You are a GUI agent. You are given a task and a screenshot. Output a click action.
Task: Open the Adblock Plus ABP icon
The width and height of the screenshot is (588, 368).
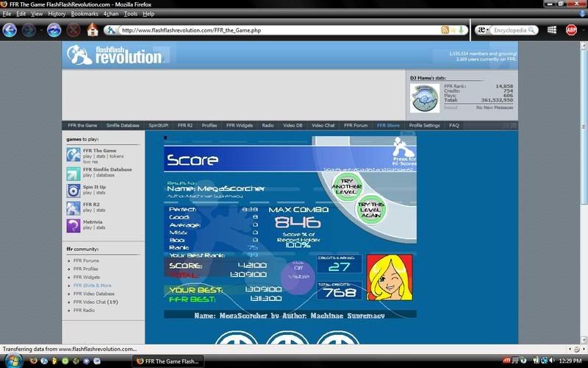[571, 30]
